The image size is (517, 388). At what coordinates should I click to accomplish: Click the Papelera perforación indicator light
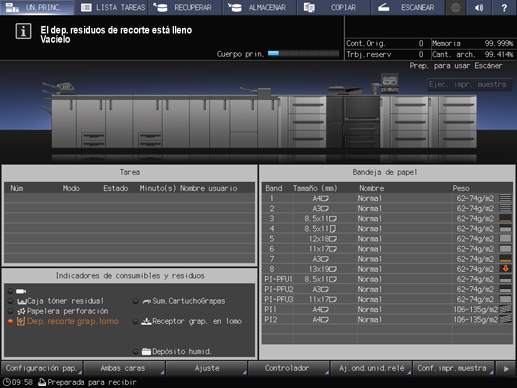point(10,311)
